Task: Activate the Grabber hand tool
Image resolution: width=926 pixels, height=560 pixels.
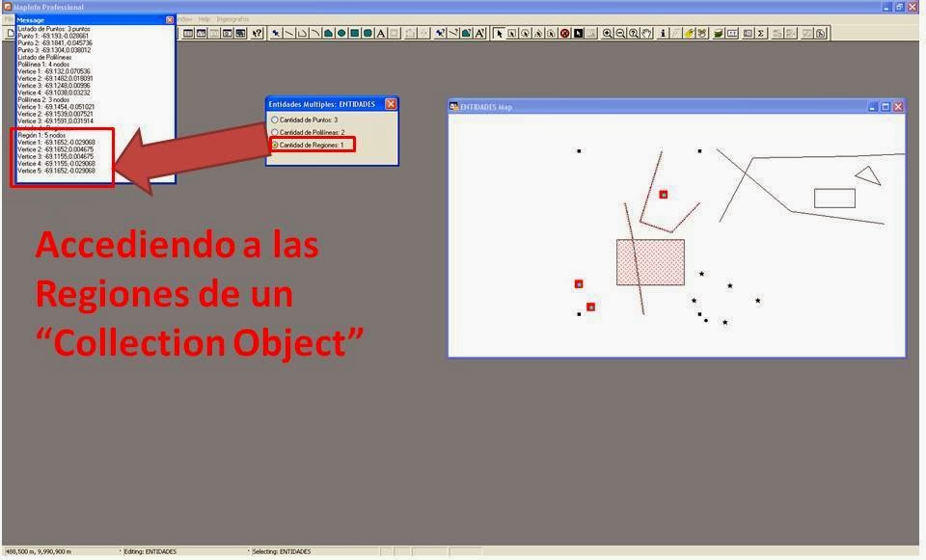Action: coord(646,34)
